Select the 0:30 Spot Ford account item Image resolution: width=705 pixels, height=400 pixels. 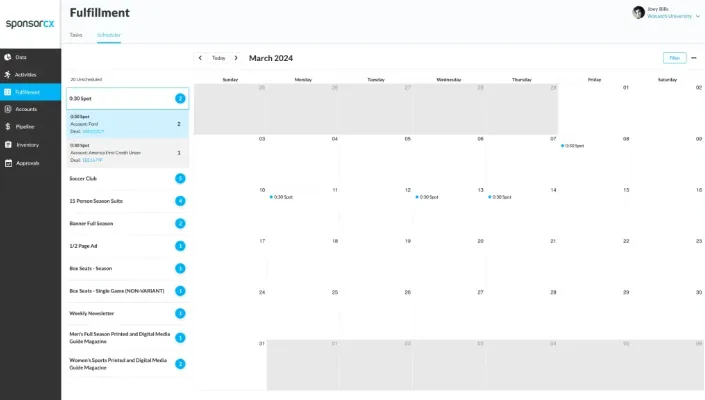(128, 124)
